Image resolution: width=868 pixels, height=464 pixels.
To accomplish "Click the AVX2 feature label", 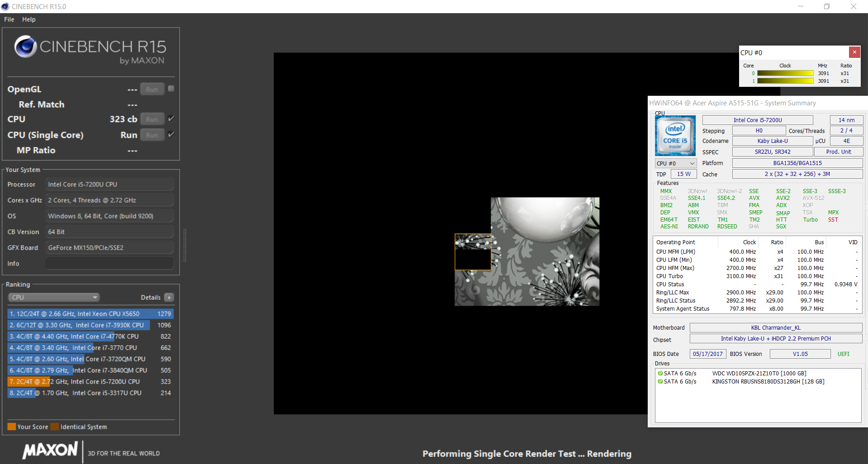I will [783, 198].
